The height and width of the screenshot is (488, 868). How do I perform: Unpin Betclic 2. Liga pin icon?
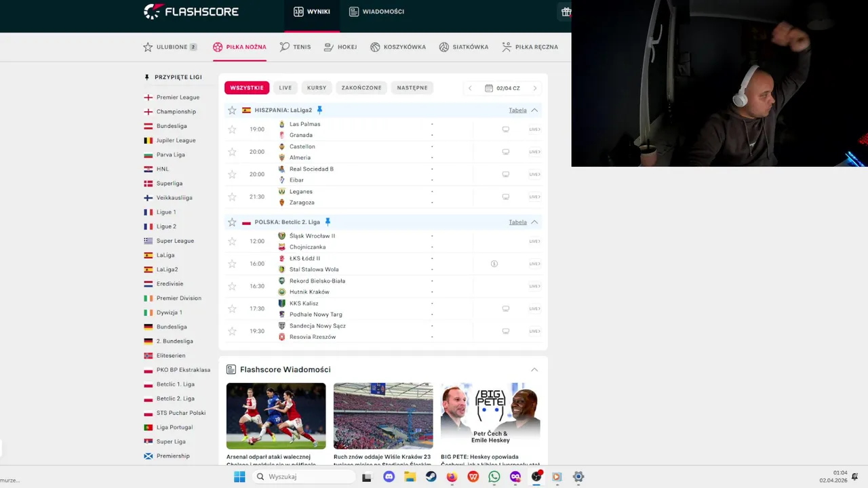(x=328, y=222)
